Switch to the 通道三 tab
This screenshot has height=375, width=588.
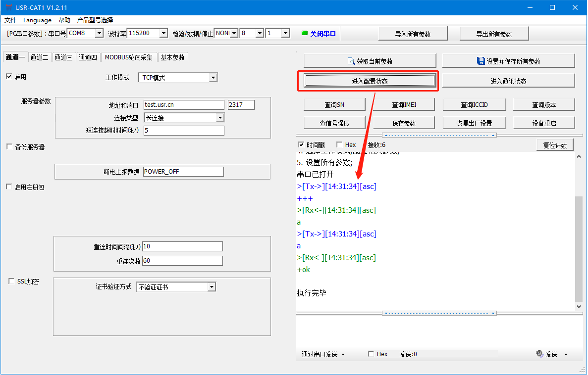click(63, 57)
